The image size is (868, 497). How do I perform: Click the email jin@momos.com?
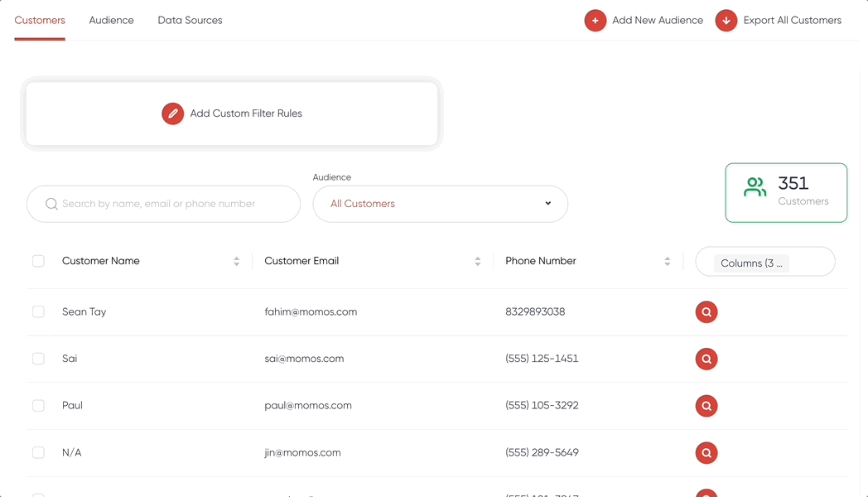tap(302, 453)
